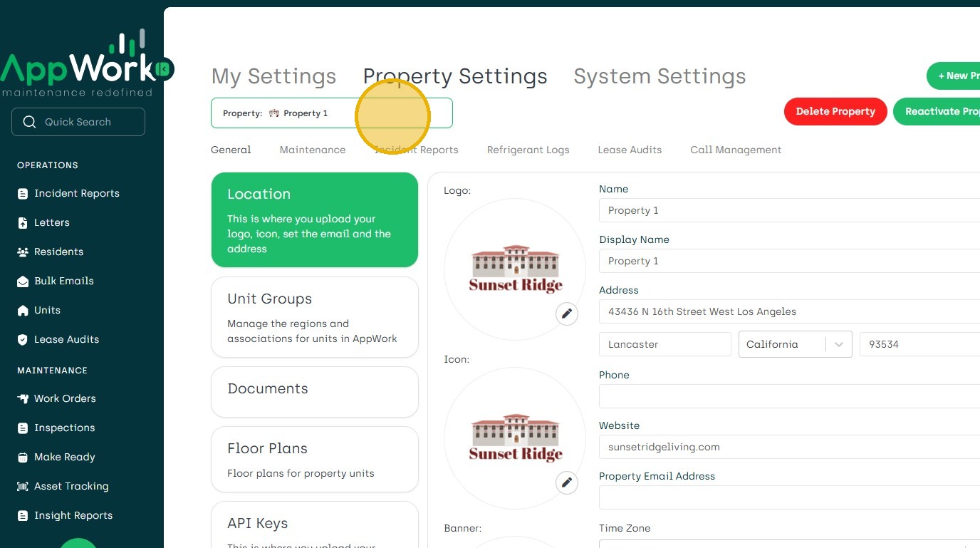
Task: Go to Work Orders in sidebar
Action: pyautogui.click(x=65, y=399)
